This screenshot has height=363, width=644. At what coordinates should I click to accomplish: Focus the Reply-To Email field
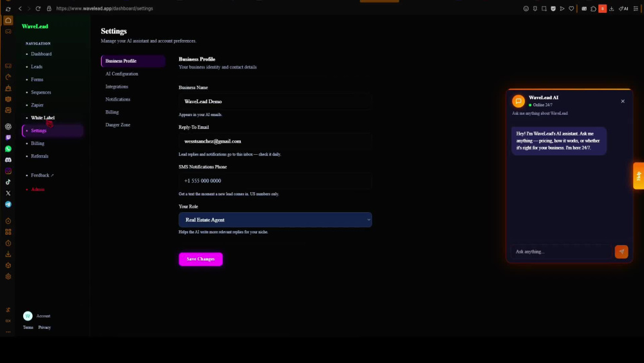coord(275,141)
